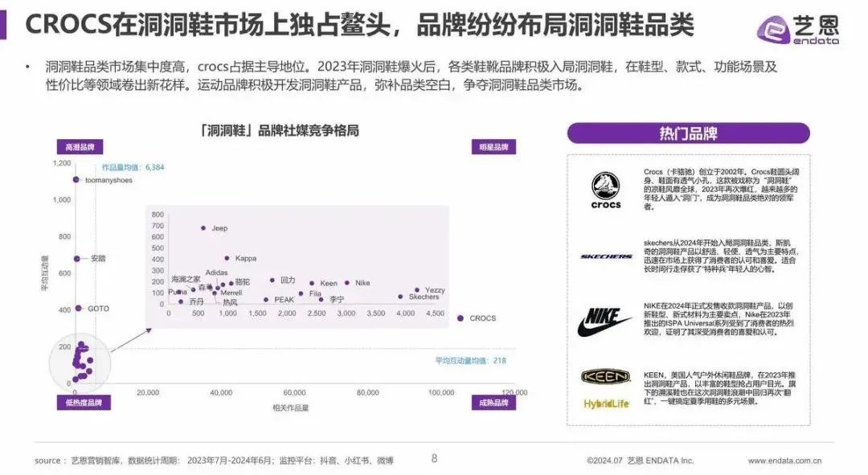Open the www.endata.com.cn website link
Viewport: 868px width, 475px height.
point(784,461)
